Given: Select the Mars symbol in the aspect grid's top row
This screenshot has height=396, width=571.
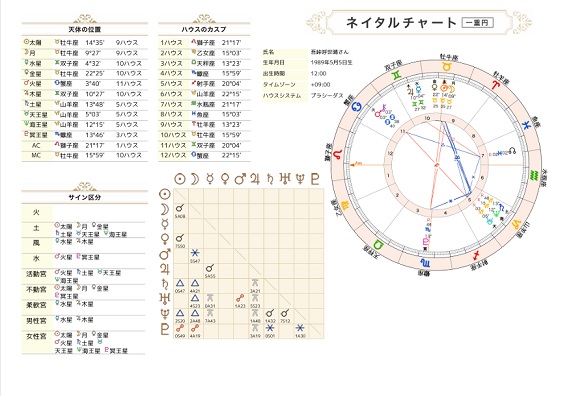Looking at the screenshot, I should (x=240, y=179).
